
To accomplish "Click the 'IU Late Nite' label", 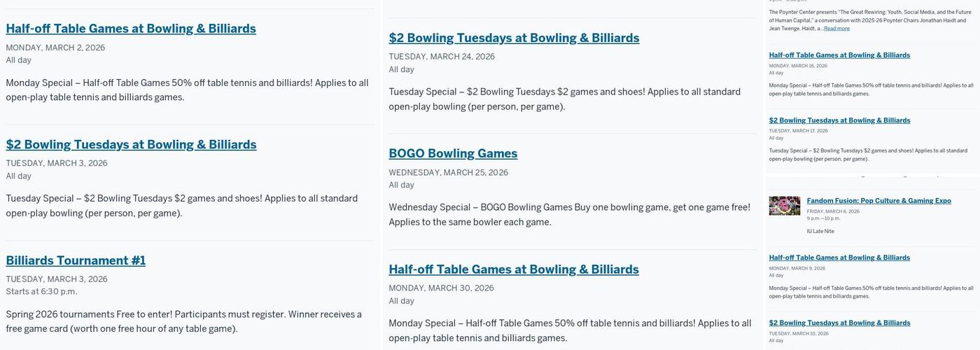I will 820,231.
